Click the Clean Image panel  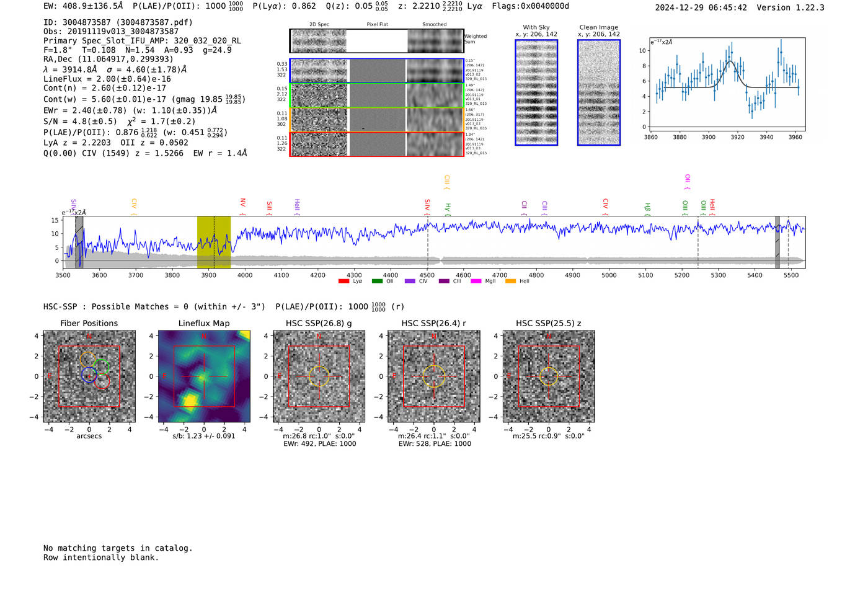(599, 92)
